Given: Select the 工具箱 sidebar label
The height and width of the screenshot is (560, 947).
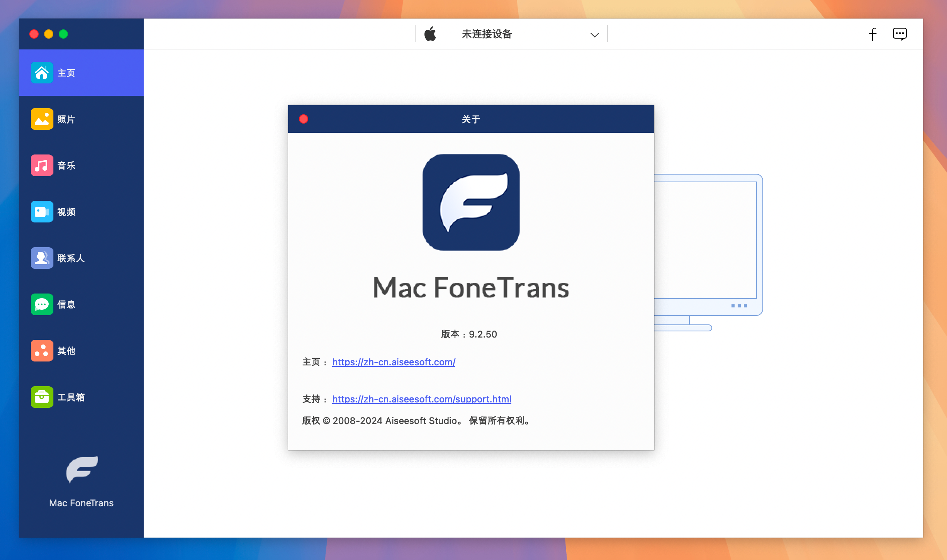Looking at the screenshot, I should 71,397.
